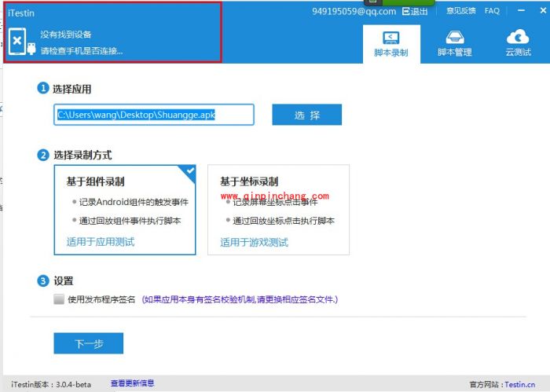550x392 pixels.
Task: Open the 脚本录制 script recording tab
Action: (x=391, y=44)
